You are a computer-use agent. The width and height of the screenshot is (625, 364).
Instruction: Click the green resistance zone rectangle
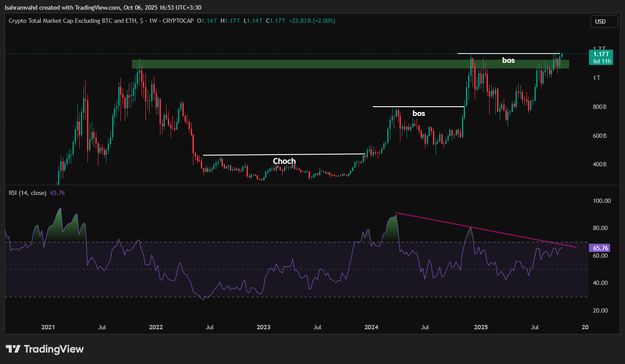tap(308, 64)
